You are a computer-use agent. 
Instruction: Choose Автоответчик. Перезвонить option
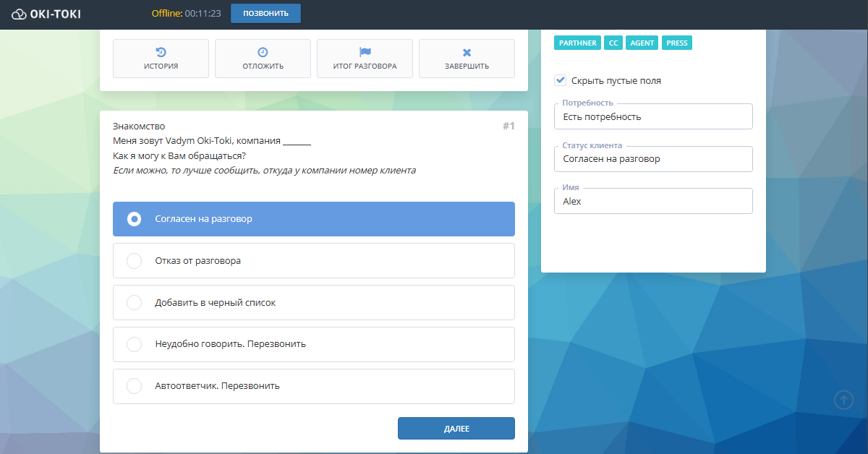[314, 386]
